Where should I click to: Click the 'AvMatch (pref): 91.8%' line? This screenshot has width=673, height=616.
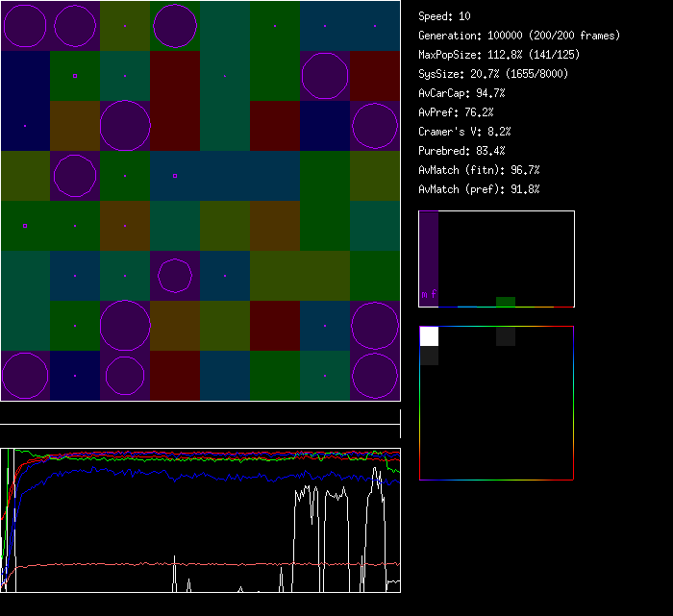tap(479, 189)
